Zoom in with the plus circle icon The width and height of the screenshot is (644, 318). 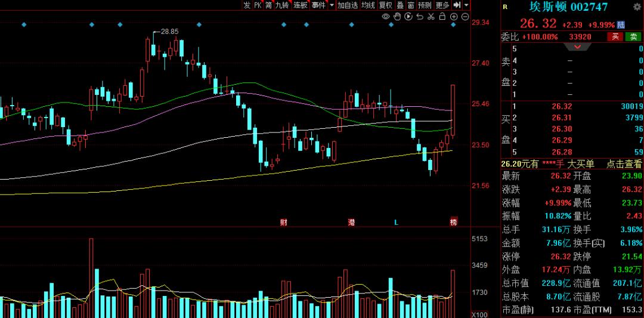click(453, 17)
